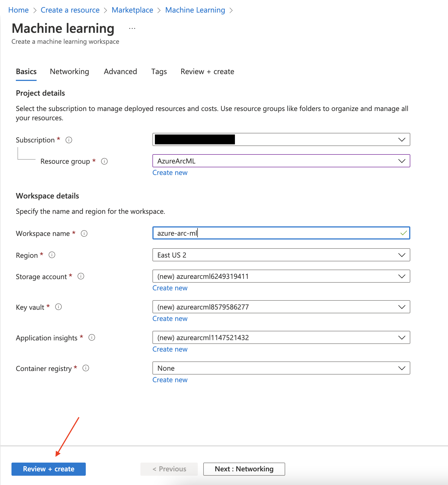The image size is (448, 485).
Task: Click the 'Workspace details' heading
Action: pos(47,196)
